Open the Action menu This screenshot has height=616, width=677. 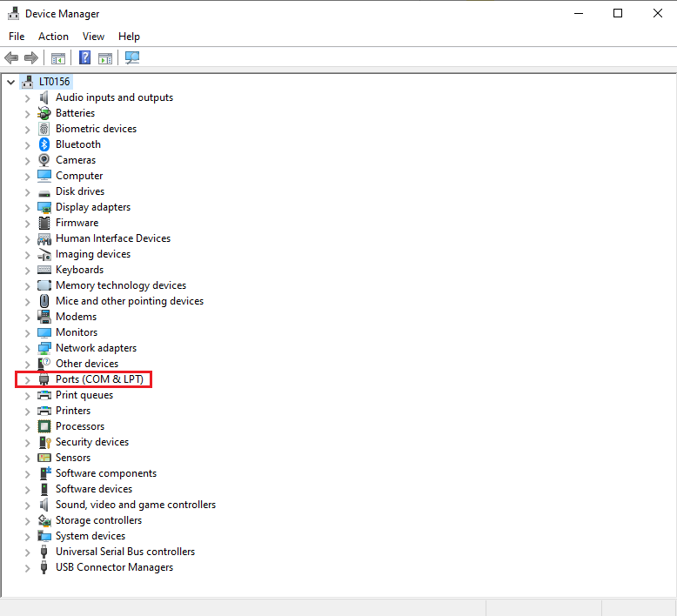pyautogui.click(x=53, y=37)
